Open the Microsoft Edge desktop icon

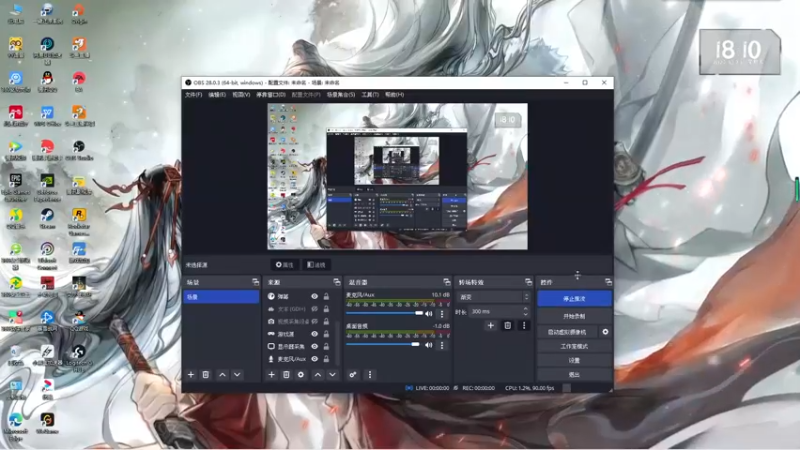[16, 427]
